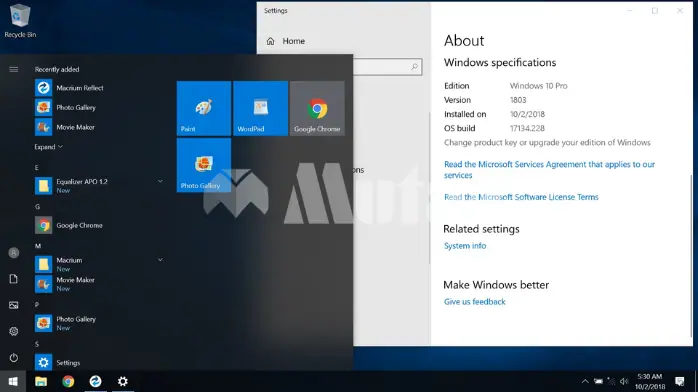Open Settings from the S section
Screen dimensions: 698x392
57,363
